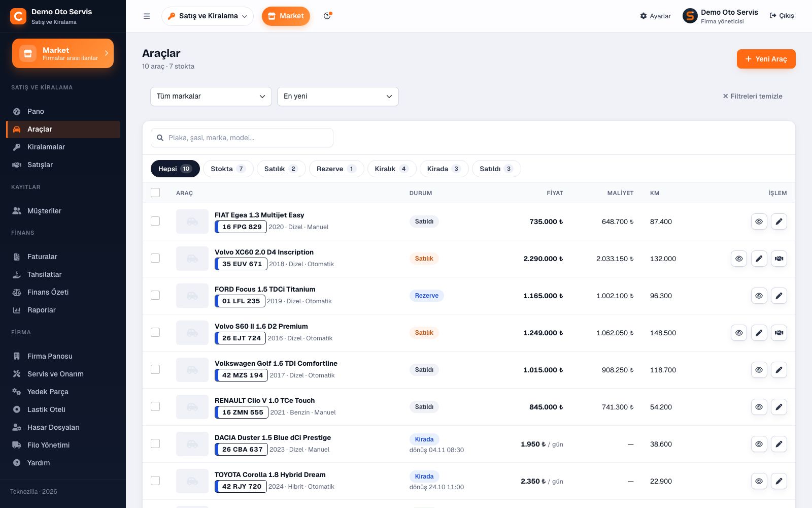View details of RENAULT Clio V row
Screen dimensions: 812x508
point(759,407)
